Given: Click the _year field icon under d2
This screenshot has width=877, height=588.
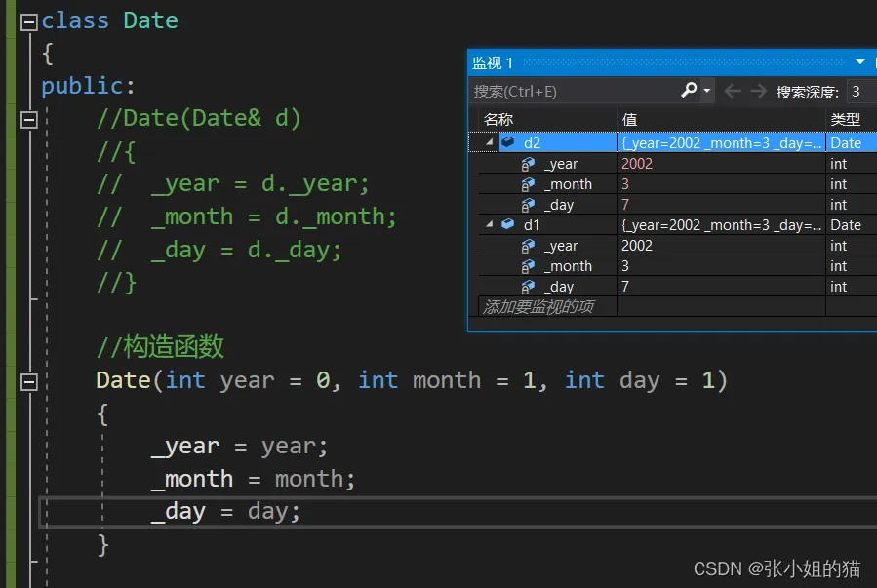Looking at the screenshot, I should tap(528, 164).
